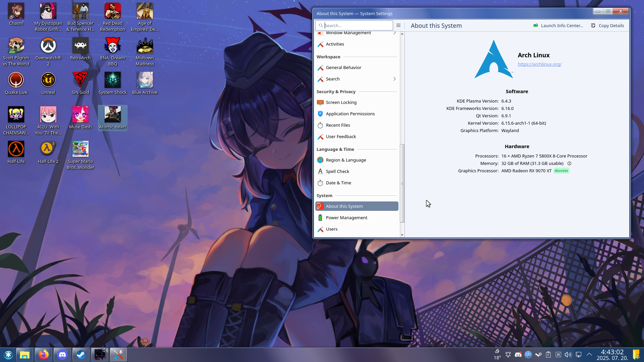Open System Shock from the desktop
644x362 pixels.
point(113,83)
